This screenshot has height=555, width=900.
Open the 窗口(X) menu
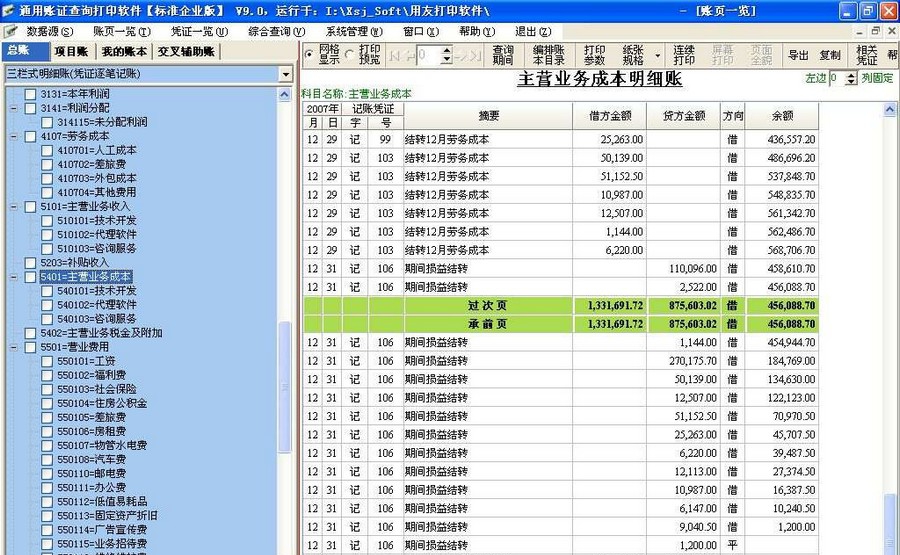(421, 32)
